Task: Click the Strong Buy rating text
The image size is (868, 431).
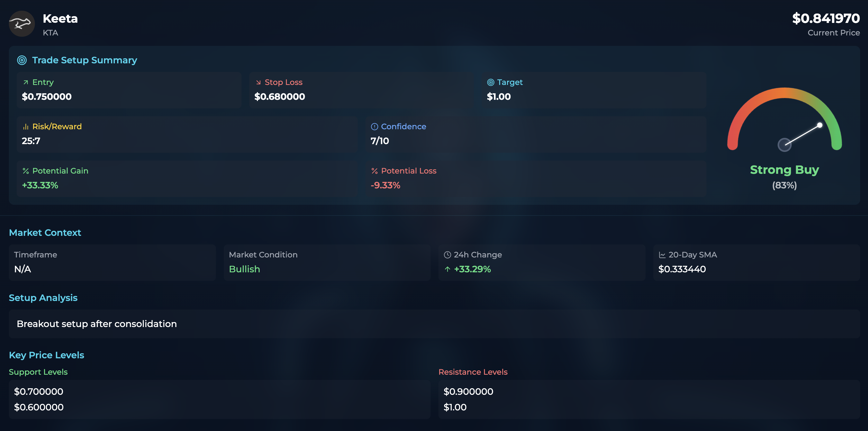Action: click(x=784, y=170)
